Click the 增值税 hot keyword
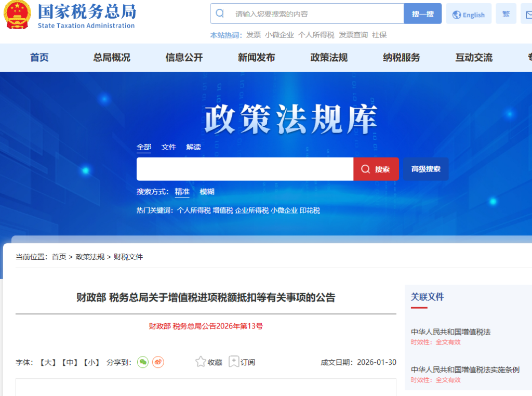 pyautogui.click(x=222, y=210)
